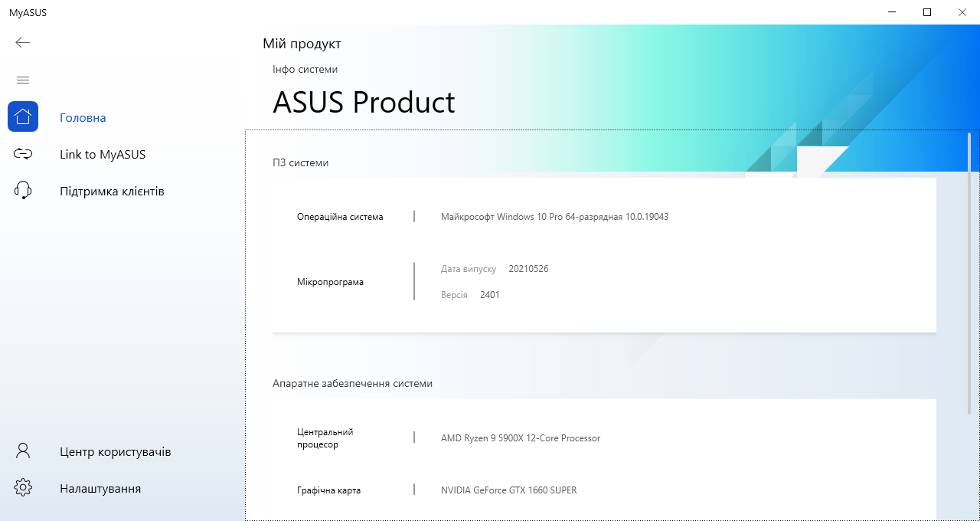The width and height of the screenshot is (980, 521).
Task: Open Підтримка клієнтів headset icon
Action: pos(23,191)
